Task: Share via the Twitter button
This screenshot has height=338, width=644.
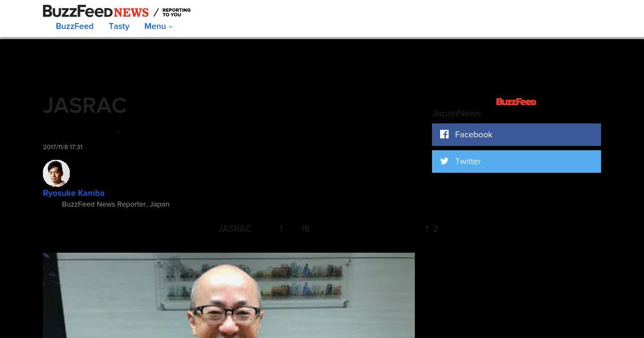Action: point(516,161)
